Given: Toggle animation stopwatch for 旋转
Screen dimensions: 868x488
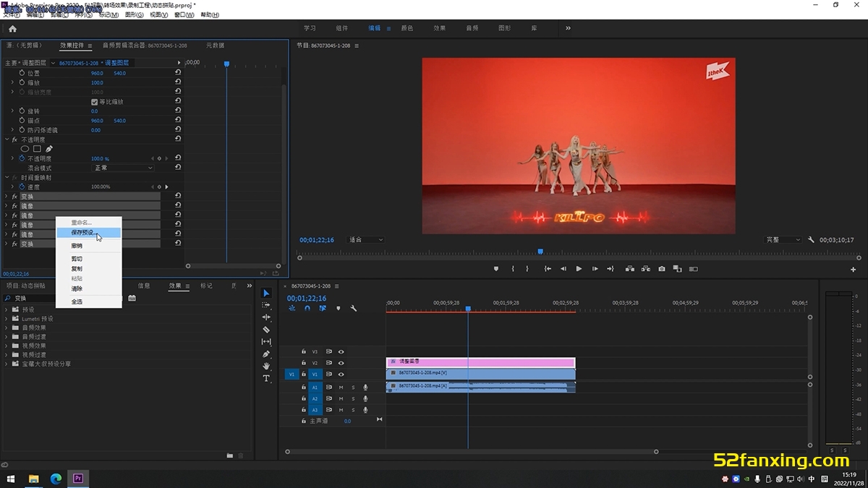Looking at the screenshot, I should click(x=22, y=111).
